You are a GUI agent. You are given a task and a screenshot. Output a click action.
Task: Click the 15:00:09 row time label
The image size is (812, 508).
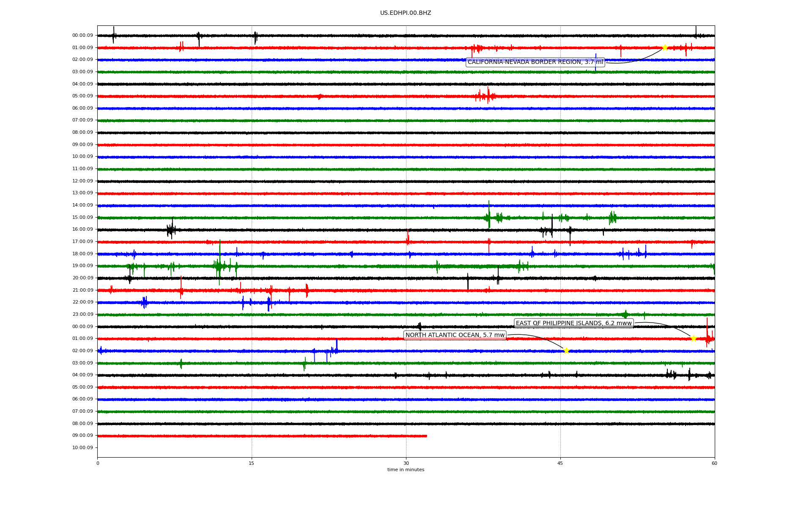coord(82,218)
